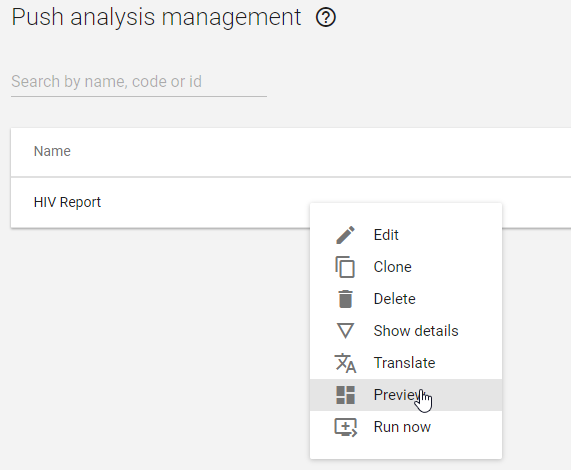571x470 pixels.
Task: Click the Translate language icon
Action: pyautogui.click(x=345, y=363)
